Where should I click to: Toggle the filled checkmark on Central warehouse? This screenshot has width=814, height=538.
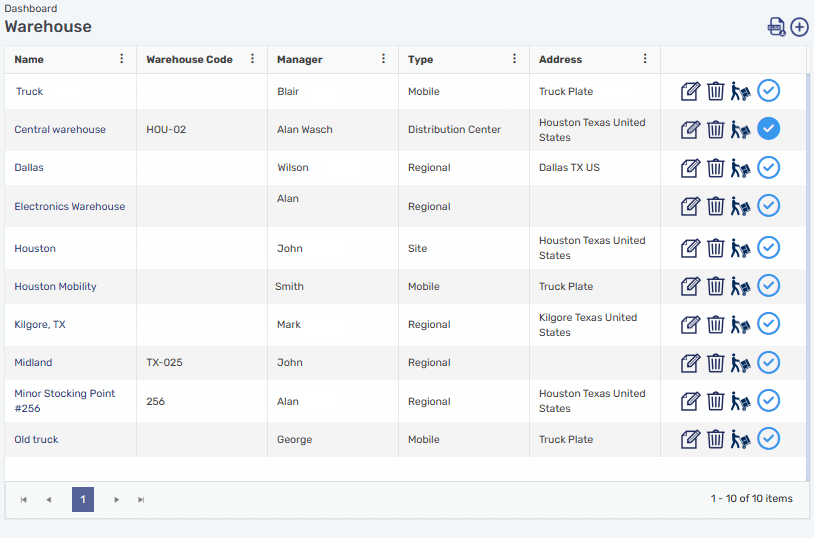coord(768,129)
